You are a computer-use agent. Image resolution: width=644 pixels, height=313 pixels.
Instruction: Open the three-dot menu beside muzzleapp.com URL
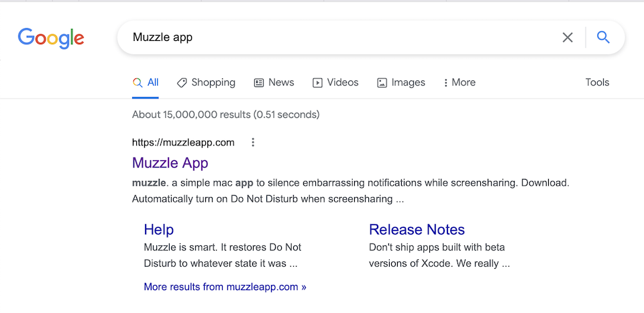tap(253, 142)
